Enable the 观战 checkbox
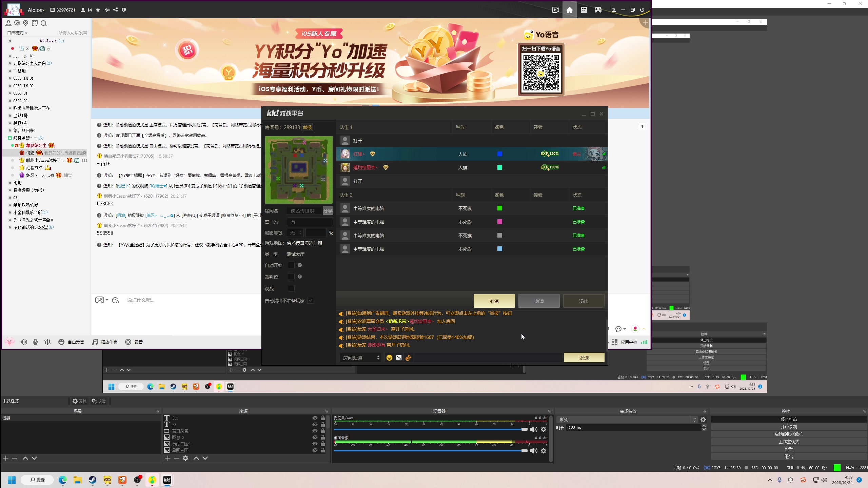The height and width of the screenshot is (488, 868). 291,288
